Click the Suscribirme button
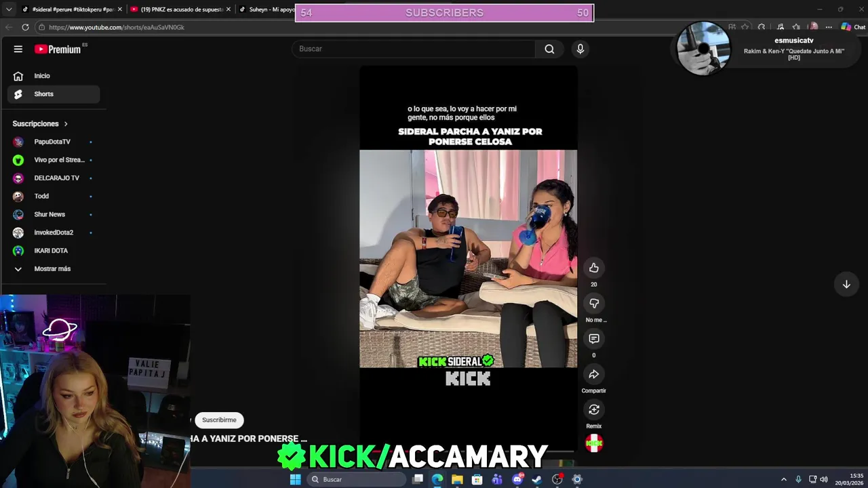Image resolution: width=868 pixels, height=488 pixels. 219,420
